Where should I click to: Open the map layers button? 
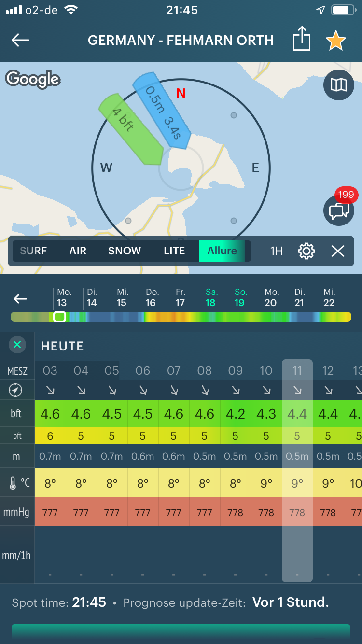(x=338, y=85)
